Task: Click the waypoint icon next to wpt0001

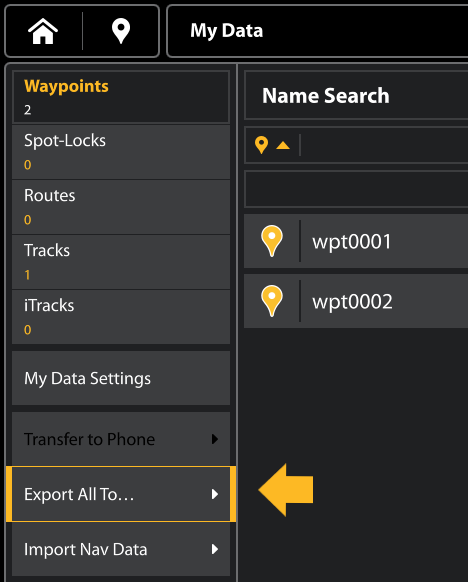Action: 272,241
